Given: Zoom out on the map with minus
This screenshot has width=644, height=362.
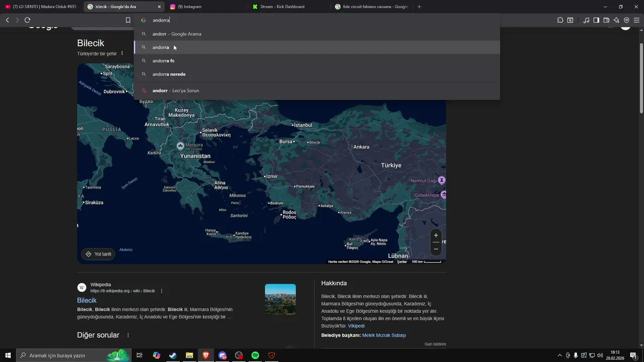Looking at the screenshot, I should coord(436,249).
